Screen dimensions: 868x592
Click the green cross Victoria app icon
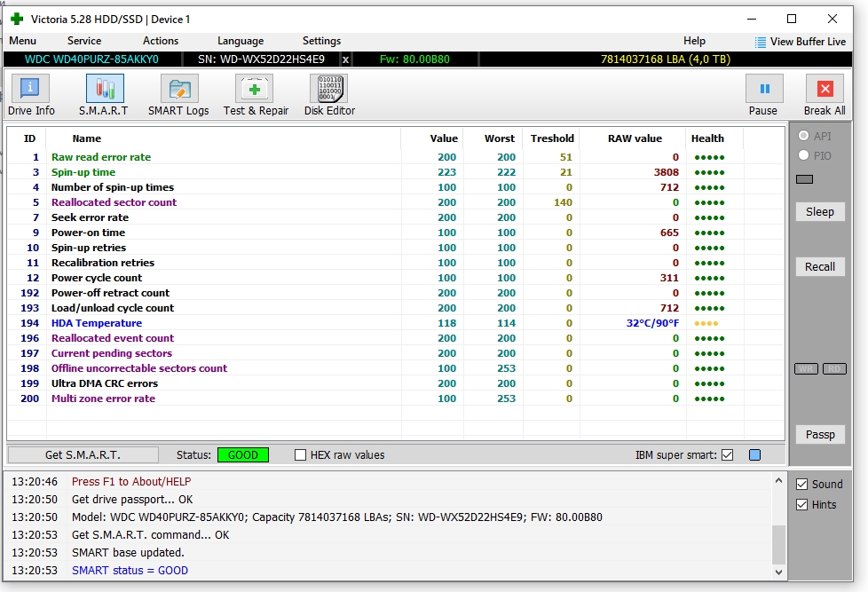17,19
